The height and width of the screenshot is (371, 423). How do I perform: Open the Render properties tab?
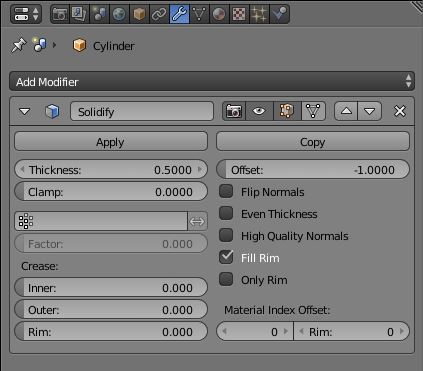(60, 14)
